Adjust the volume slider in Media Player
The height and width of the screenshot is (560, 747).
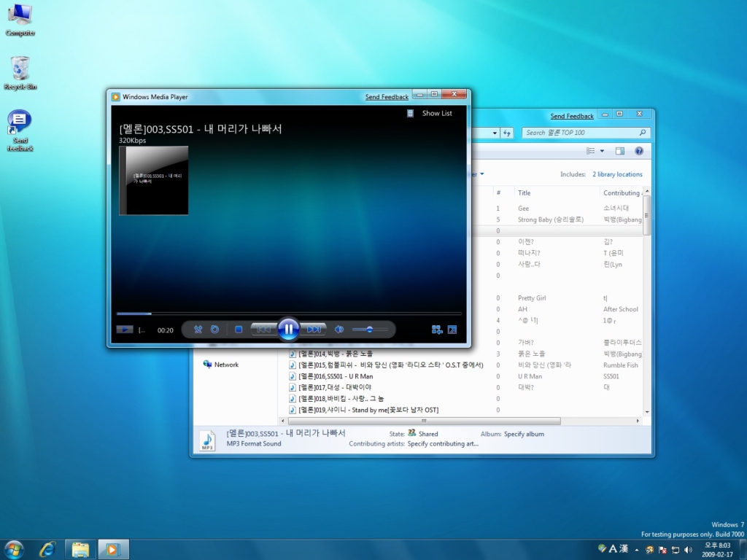pyautogui.click(x=370, y=329)
